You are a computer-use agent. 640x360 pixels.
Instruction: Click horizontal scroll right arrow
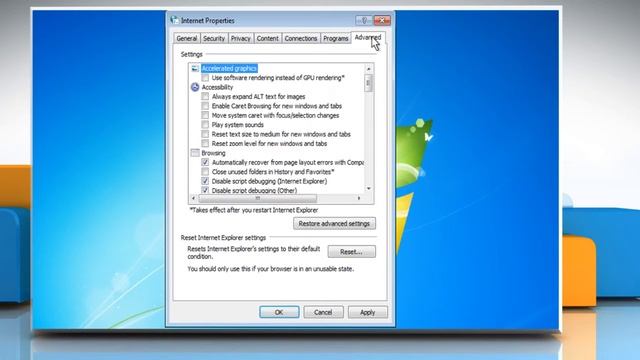(359, 198)
